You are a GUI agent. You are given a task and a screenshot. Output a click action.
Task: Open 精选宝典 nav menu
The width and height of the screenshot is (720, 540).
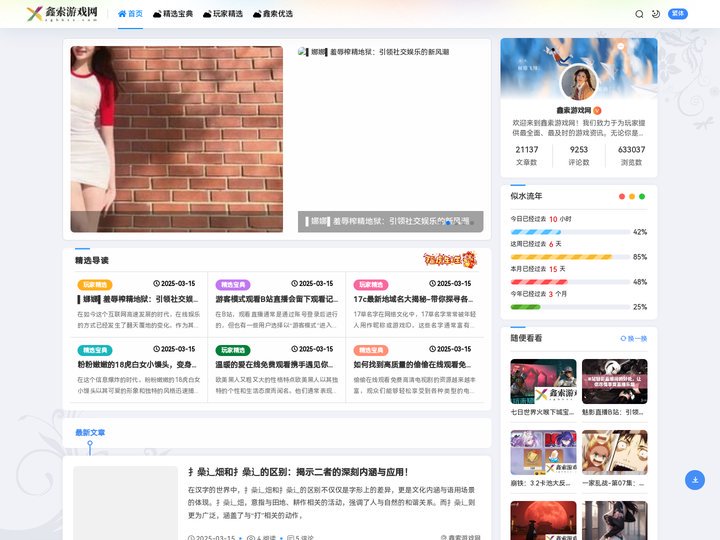point(173,14)
